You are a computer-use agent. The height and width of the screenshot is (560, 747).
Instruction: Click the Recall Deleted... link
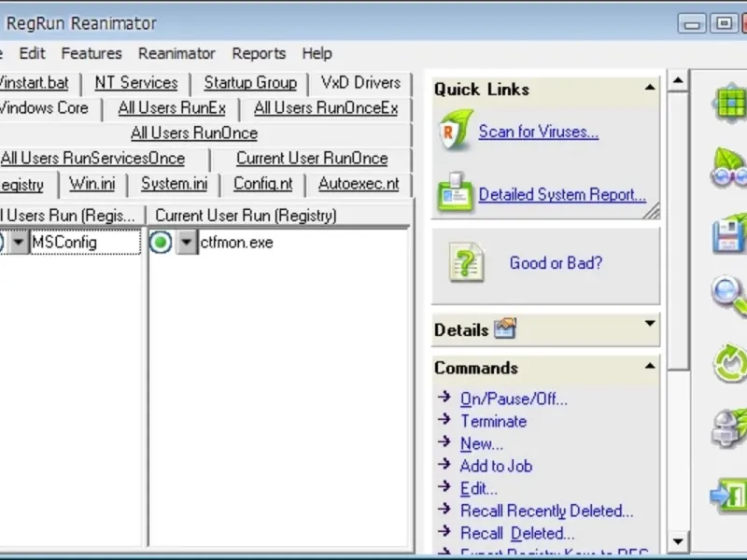[517, 533]
